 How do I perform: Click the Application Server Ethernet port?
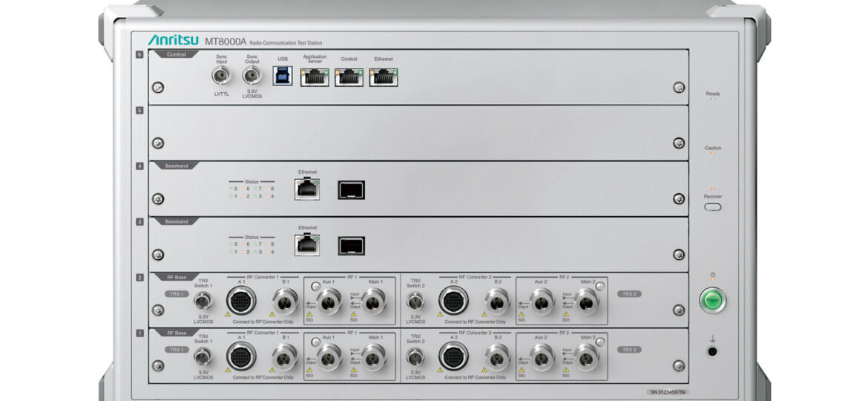point(315,77)
